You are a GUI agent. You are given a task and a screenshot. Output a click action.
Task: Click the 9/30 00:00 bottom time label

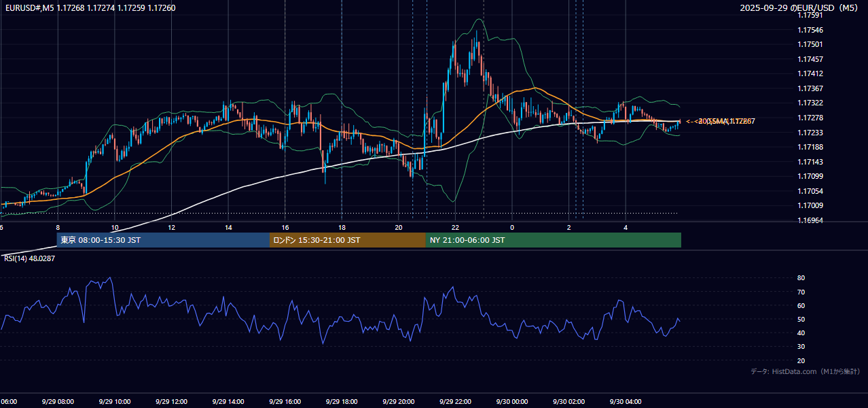click(512, 402)
